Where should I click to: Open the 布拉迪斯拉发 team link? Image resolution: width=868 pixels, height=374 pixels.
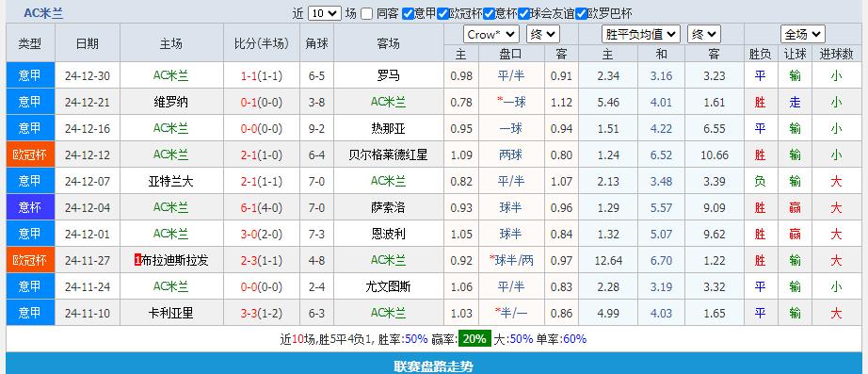click(175, 260)
